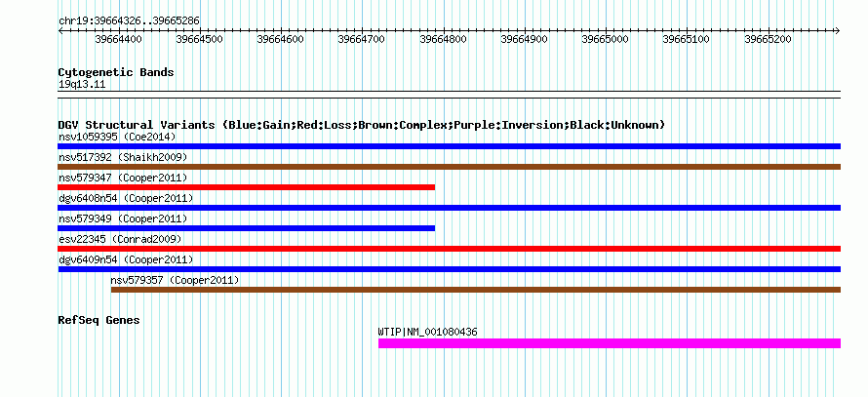Open the dgv6409n54 (Cooper2011) variant label
Screen dimensions: 868x397
126,259
